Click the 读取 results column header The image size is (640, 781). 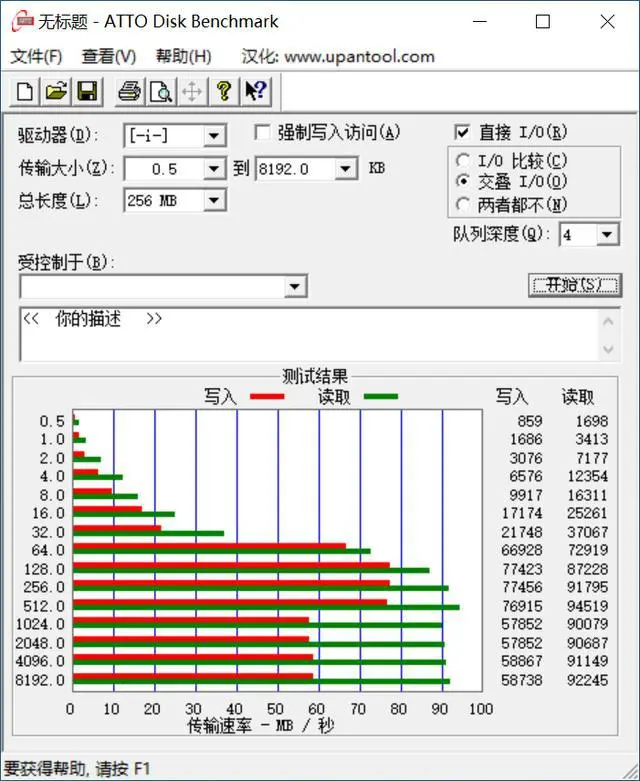coord(578,397)
